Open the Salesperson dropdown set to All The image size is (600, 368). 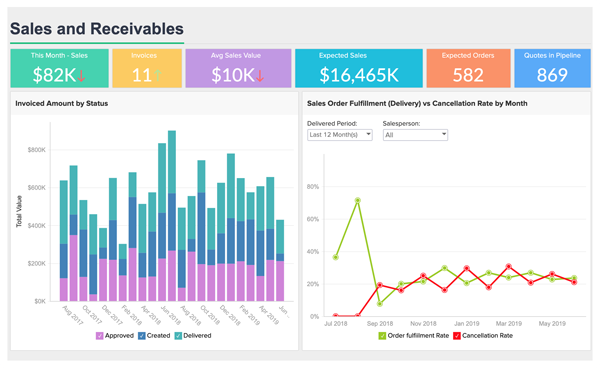(415, 135)
